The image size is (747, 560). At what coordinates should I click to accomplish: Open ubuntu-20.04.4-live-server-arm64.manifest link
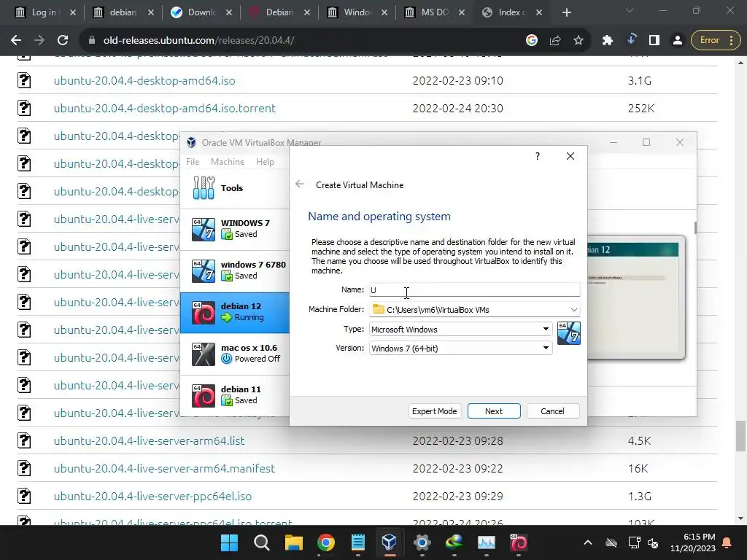tap(164, 468)
